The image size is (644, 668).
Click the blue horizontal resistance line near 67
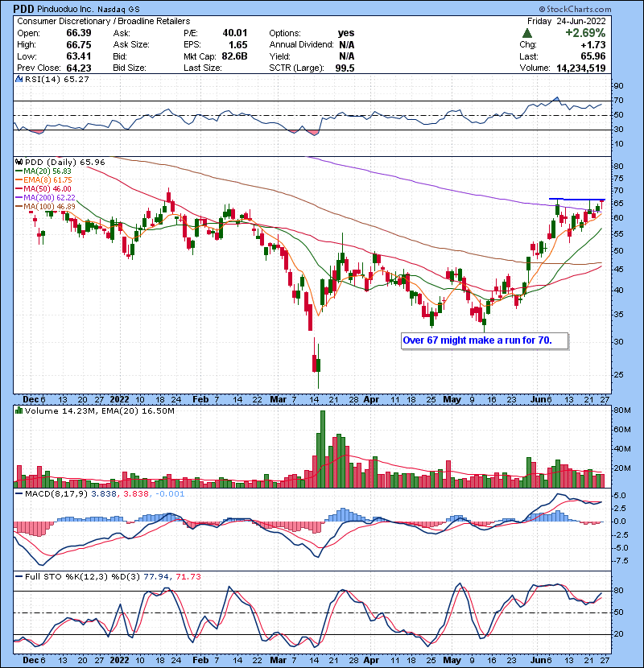tap(576, 199)
